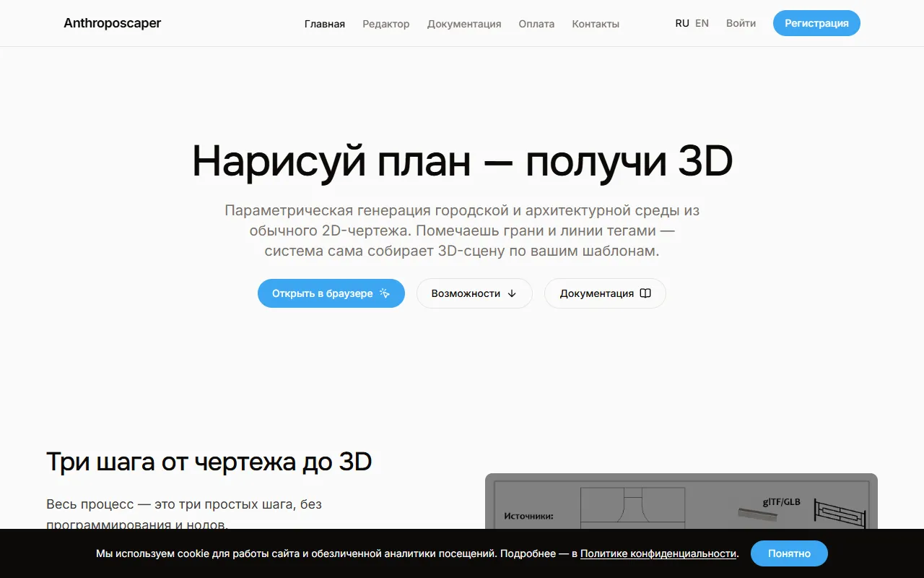This screenshot has height=578, width=924.
Task: Open the Политике конфиденциальности link
Action: [x=658, y=553]
